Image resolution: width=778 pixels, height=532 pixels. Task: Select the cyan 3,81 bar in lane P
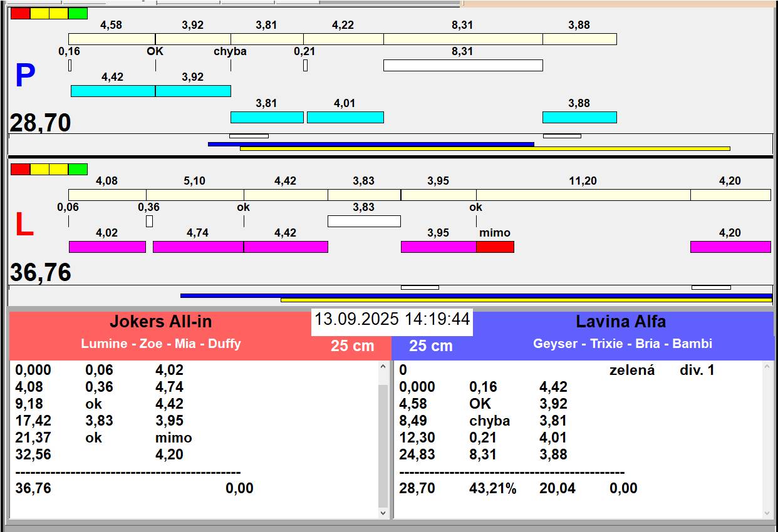click(267, 117)
